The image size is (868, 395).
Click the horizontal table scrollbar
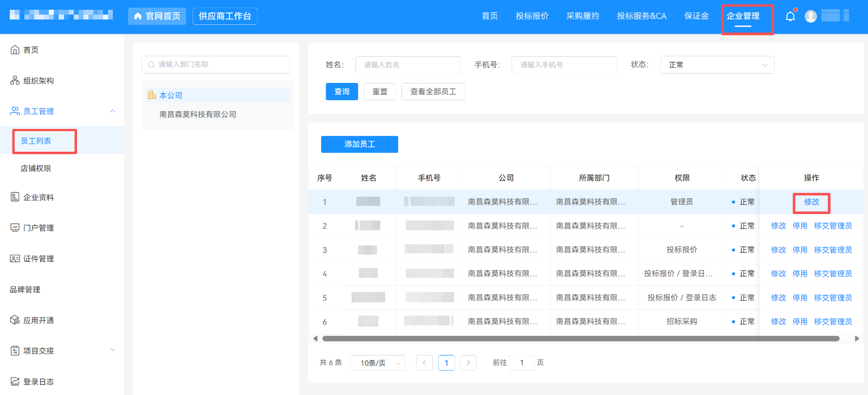(580, 339)
